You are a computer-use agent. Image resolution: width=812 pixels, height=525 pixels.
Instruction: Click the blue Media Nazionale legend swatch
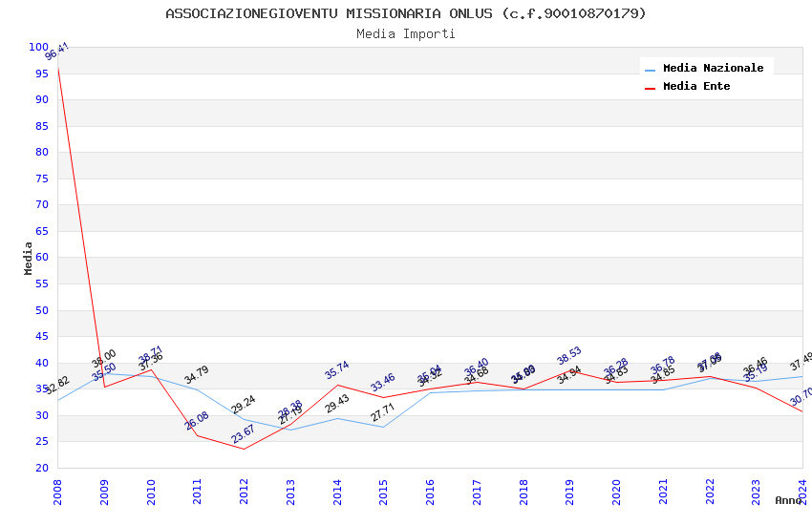650,70
